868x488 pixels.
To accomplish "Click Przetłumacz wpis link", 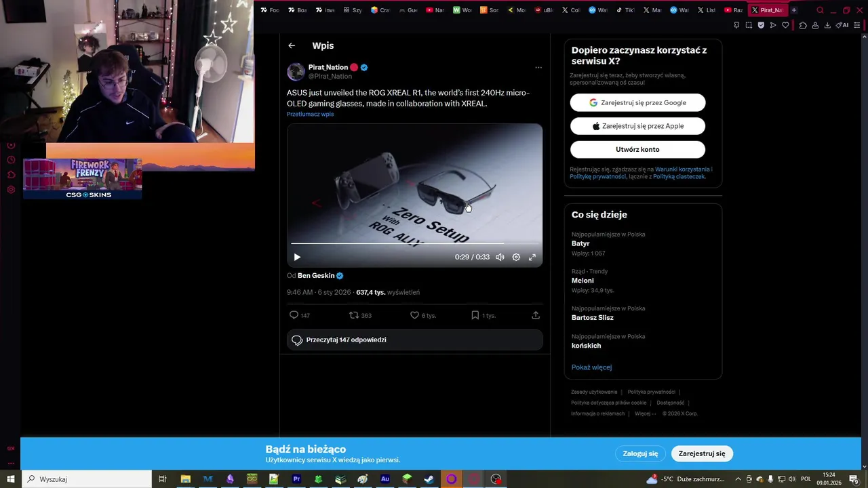I will tap(310, 114).
